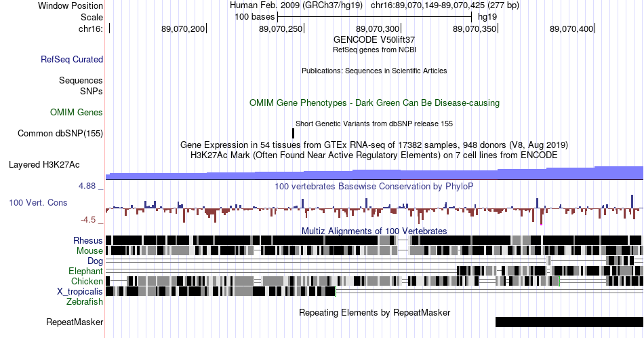The image size is (644, 338).
Task: Select the Common dbSNP(155) track label
Action: (x=60, y=133)
